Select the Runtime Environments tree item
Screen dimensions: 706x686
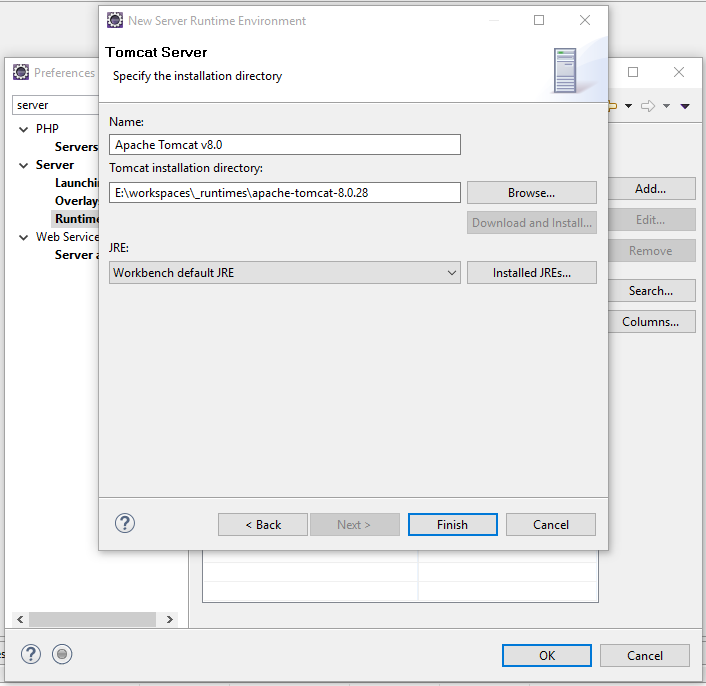[x=76, y=219]
